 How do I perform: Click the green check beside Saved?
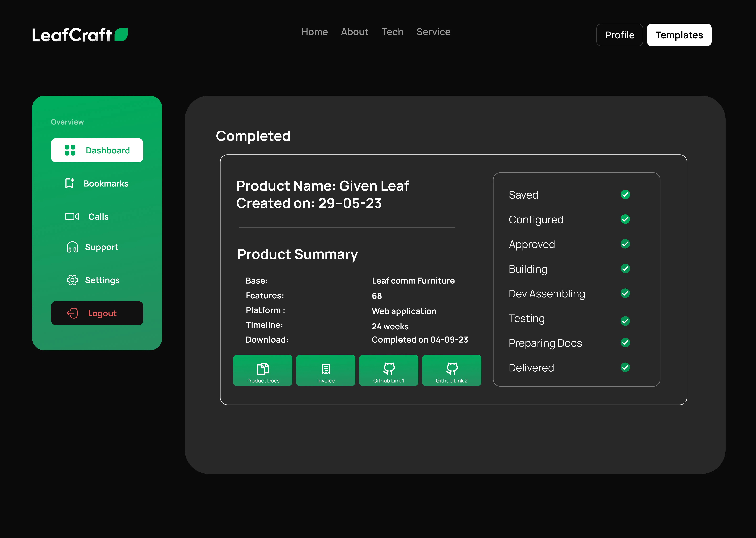[625, 195]
